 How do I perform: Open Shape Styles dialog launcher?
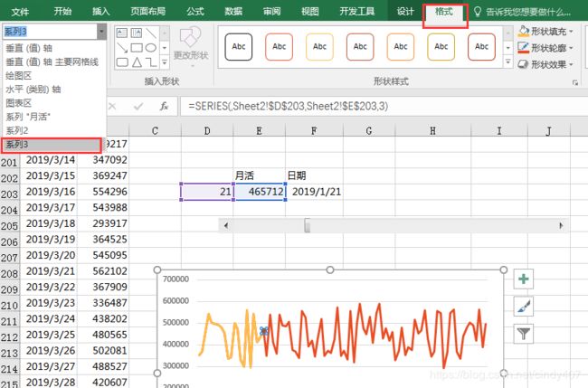[x=574, y=83]
